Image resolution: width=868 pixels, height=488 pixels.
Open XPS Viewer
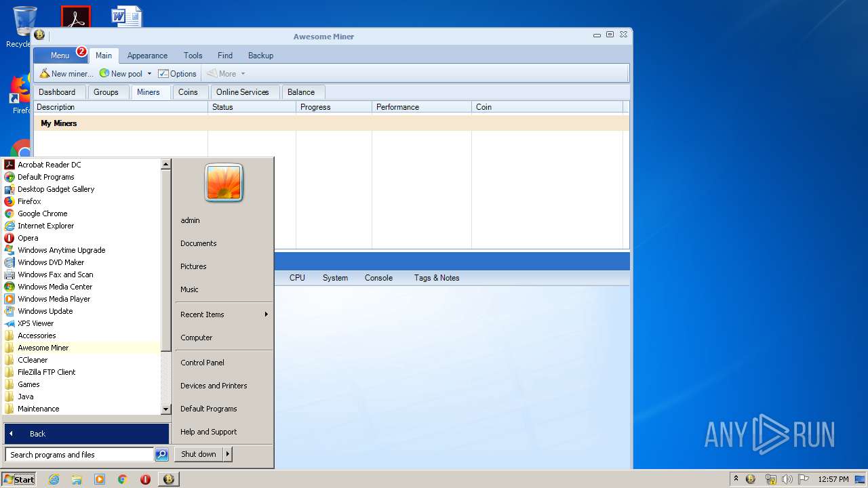coord(81,323)
